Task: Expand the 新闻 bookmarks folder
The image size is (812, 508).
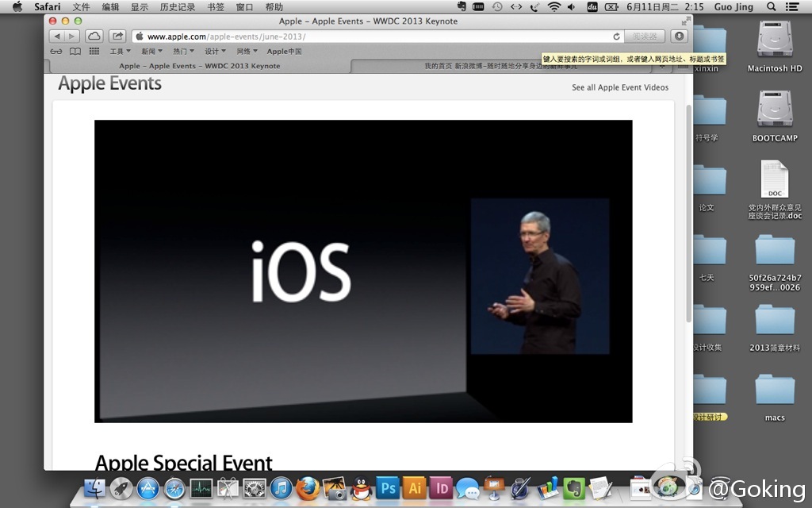Action: (x=151, y=52)
